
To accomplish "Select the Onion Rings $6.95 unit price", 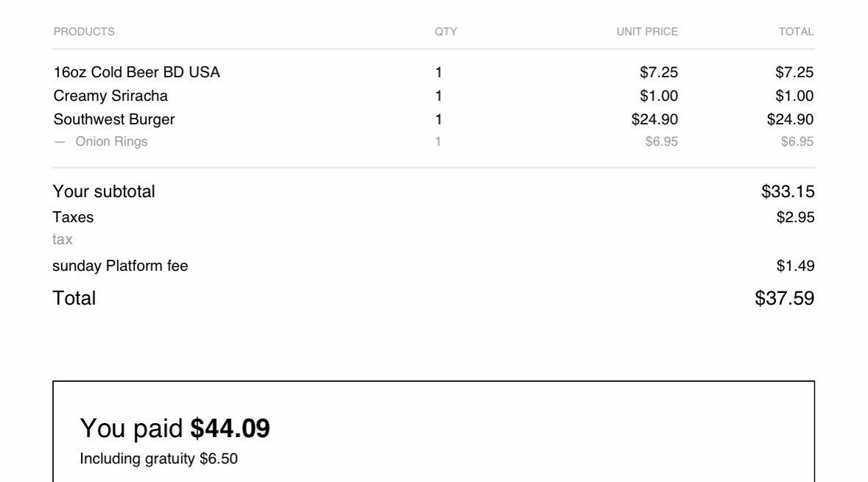I will click(661, 142).
